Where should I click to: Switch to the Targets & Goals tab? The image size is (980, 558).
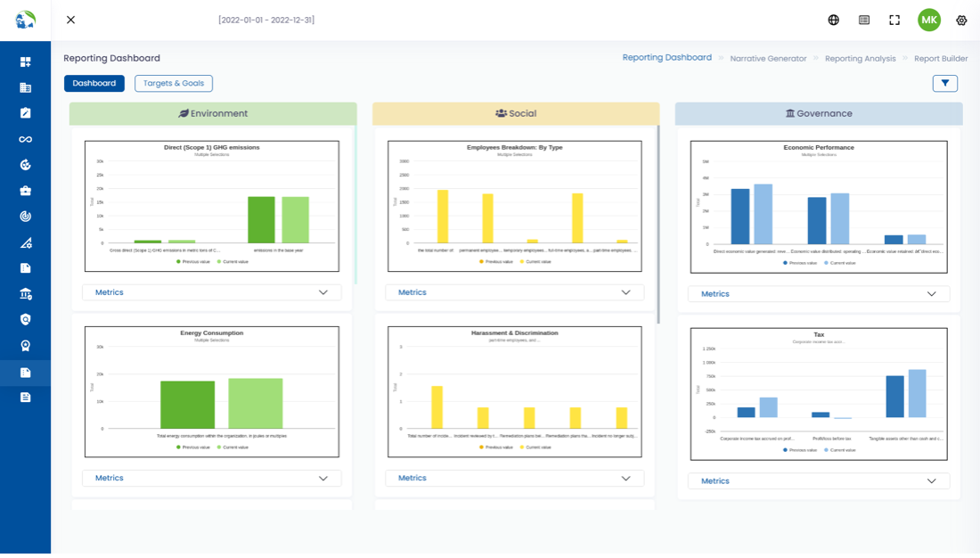pos(174,83)
